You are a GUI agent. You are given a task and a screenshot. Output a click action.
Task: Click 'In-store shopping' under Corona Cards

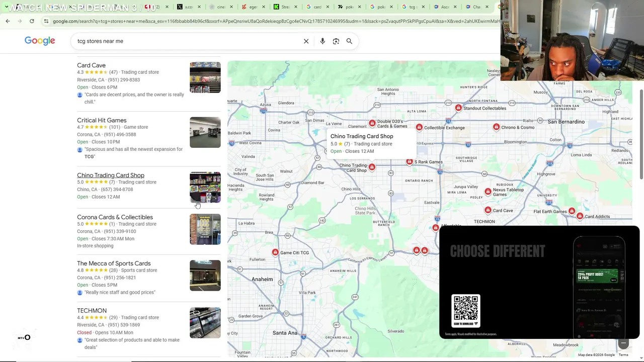[x=95, y=246]
